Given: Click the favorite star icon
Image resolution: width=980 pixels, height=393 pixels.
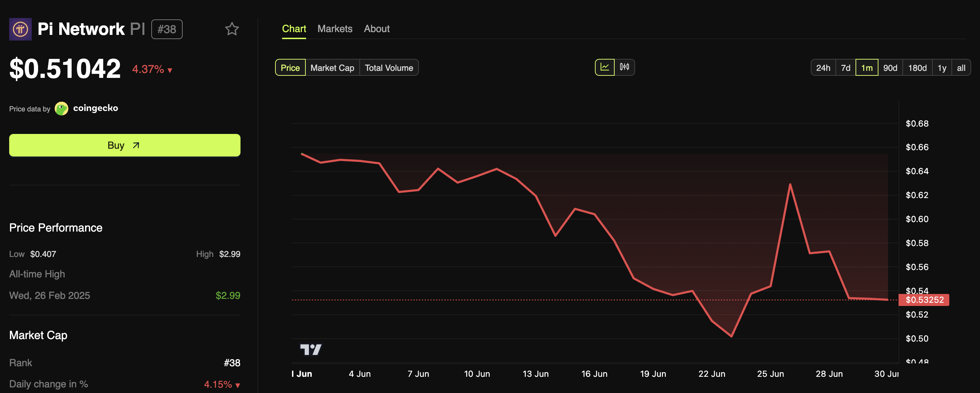Looking at the screenshot, I should click(232, 29).
